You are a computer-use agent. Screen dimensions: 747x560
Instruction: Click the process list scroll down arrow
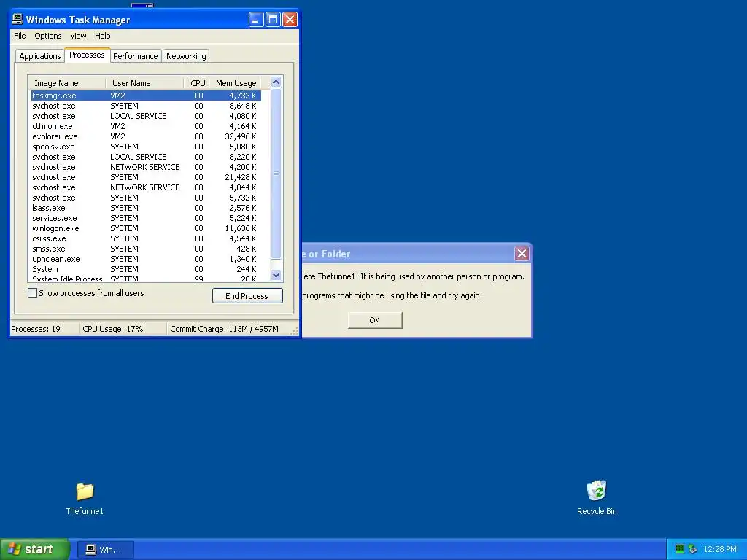tap(276, 275)
